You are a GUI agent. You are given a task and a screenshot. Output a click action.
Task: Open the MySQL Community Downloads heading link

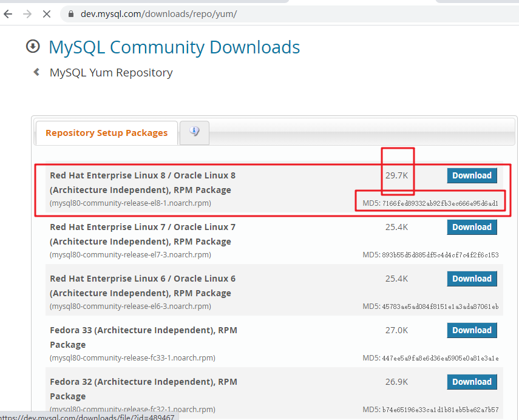click(x=174, y=47)
